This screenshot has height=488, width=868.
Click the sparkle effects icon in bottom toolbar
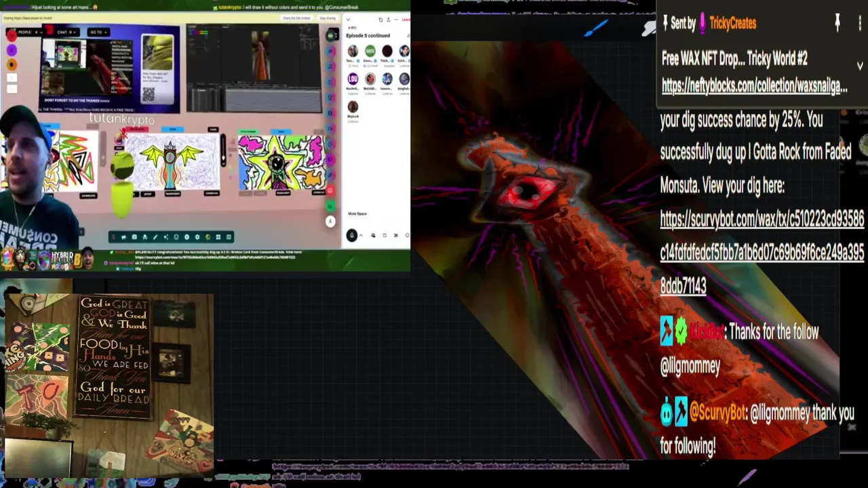pos(166,237)
